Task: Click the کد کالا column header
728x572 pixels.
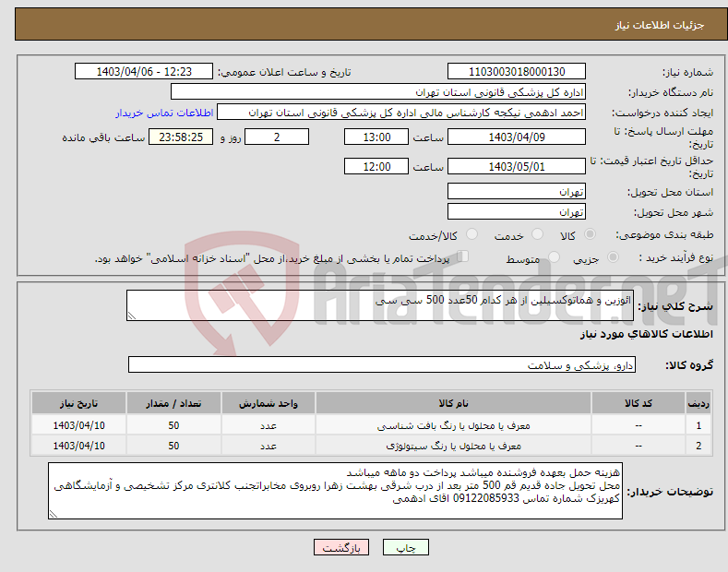Action: click(x=638, y=403)
